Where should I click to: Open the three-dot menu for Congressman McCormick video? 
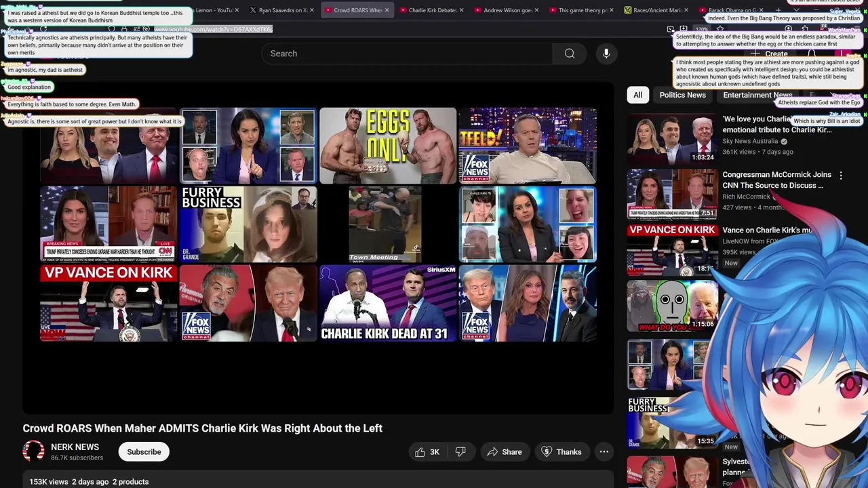point(841,176)
